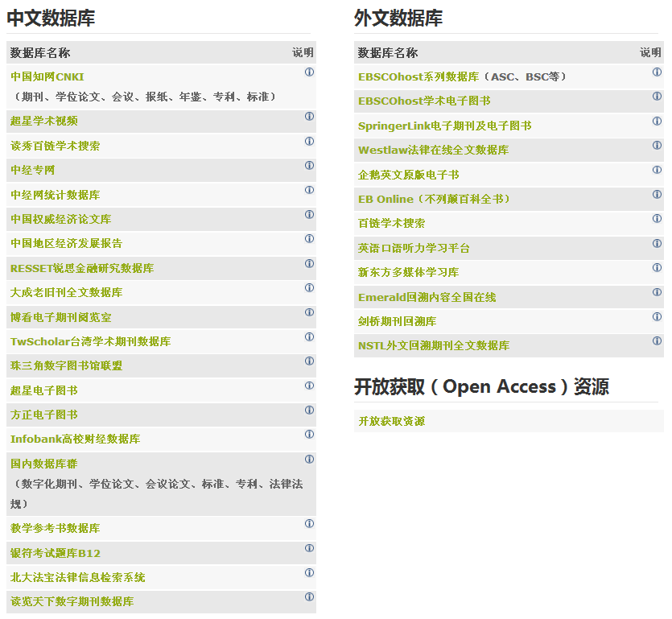Select Infobank高校财经数据库 link
Screen dimensions: 672x619
point(75,439)
